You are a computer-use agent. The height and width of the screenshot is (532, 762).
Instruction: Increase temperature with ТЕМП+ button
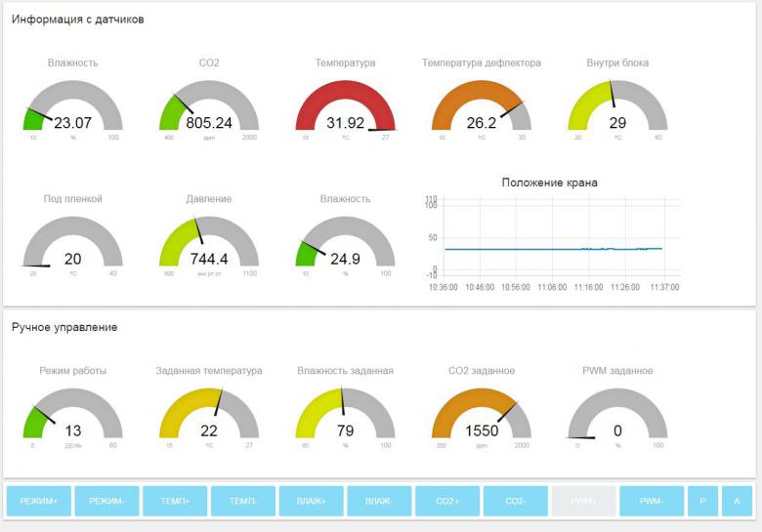pos(175,501)
